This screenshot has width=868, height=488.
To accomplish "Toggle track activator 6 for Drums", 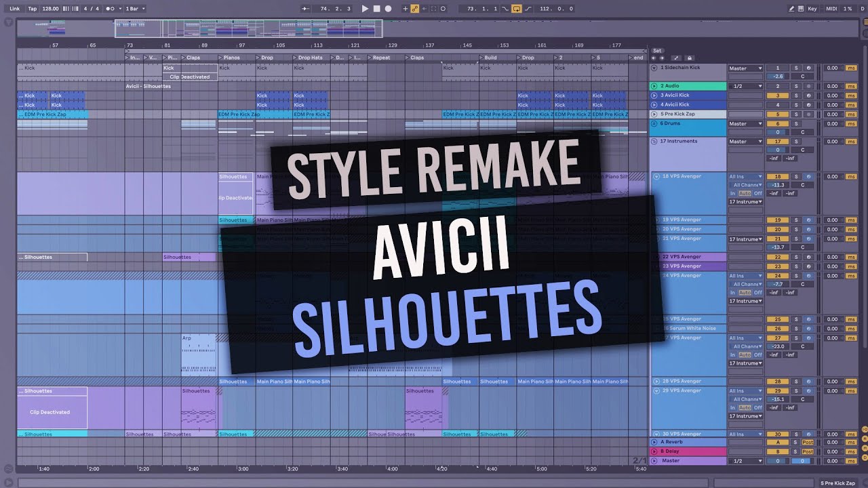I will click(x=778, y=124).
